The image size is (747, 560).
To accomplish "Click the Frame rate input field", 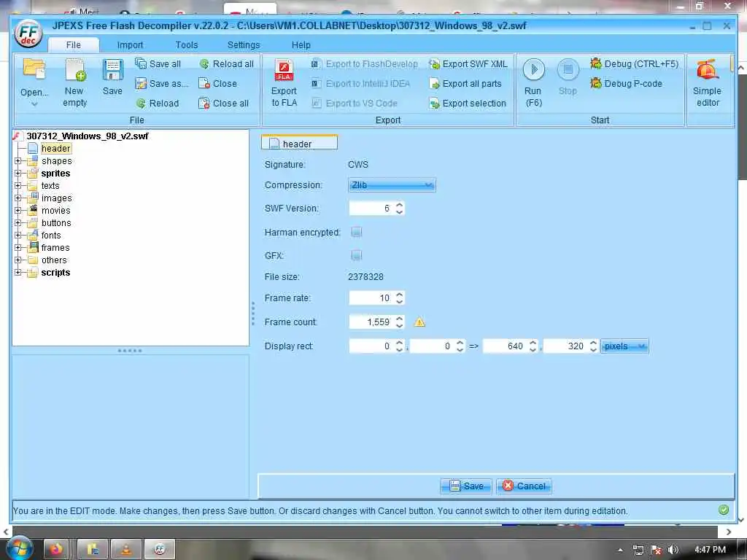I will 371,298.
